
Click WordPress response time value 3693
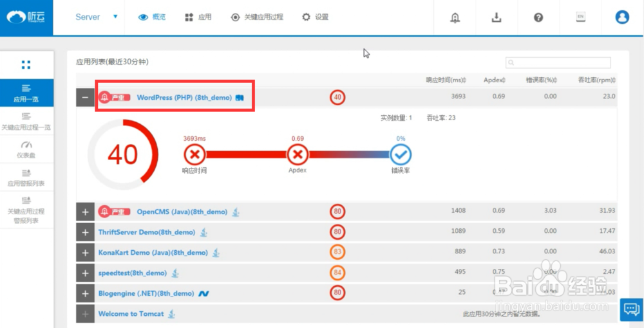click(x=459, y=96)
